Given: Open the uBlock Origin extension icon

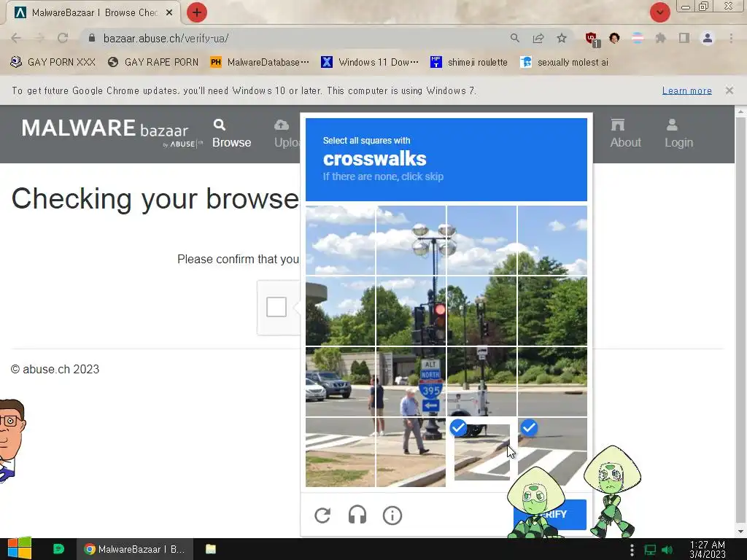Looking at the screenshot, I should pyautogui.click(x=592, y=39).
